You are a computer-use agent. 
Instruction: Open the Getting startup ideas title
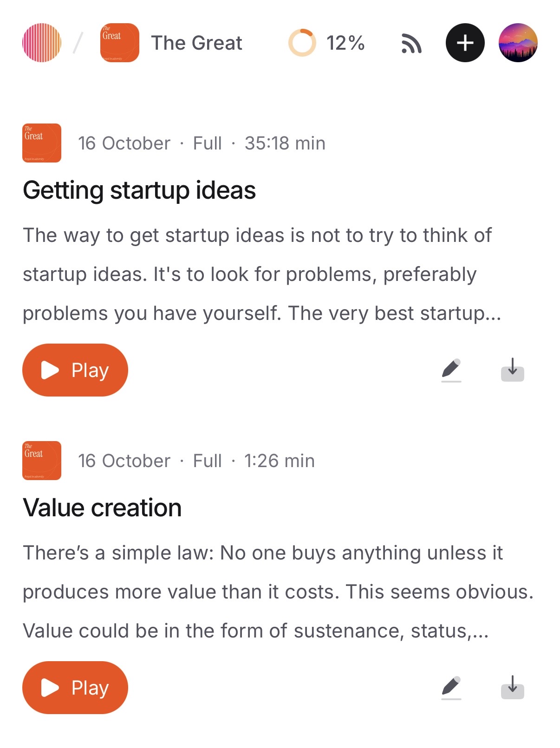[139, 190]
